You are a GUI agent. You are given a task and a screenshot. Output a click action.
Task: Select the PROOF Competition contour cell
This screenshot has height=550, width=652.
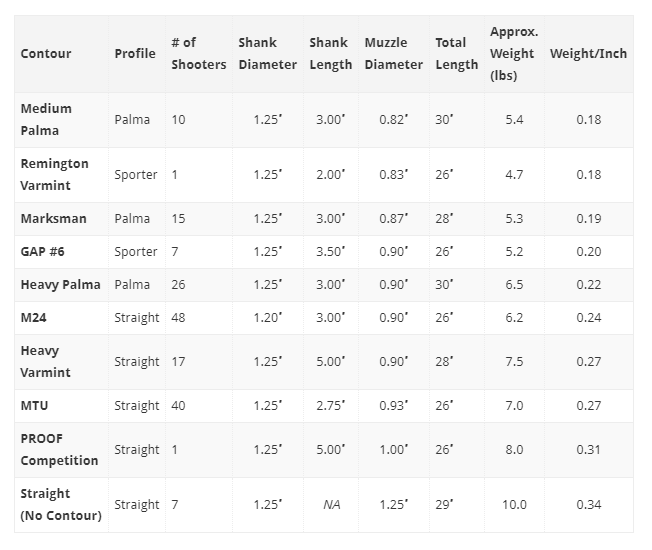(59, 450)
